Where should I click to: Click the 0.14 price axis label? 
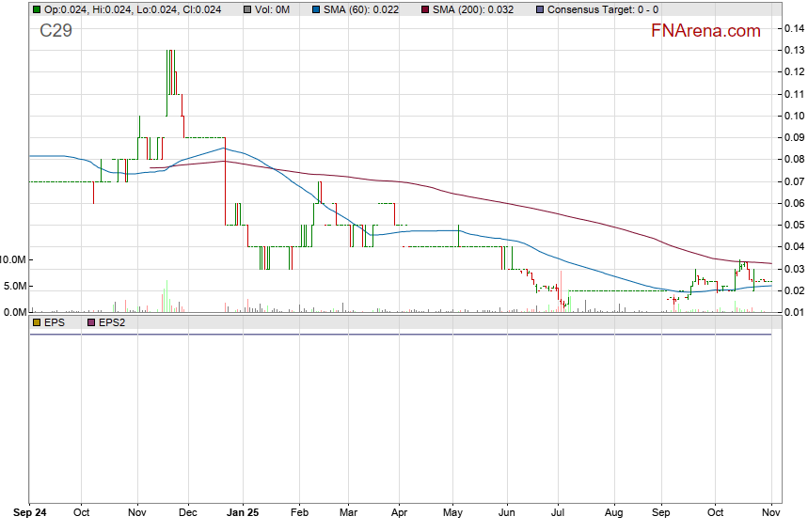tap(792, 28)
